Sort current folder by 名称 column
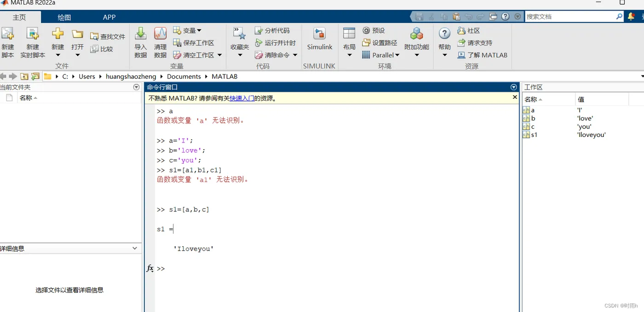This screenshot has width=644, height=312. point(79,98)
